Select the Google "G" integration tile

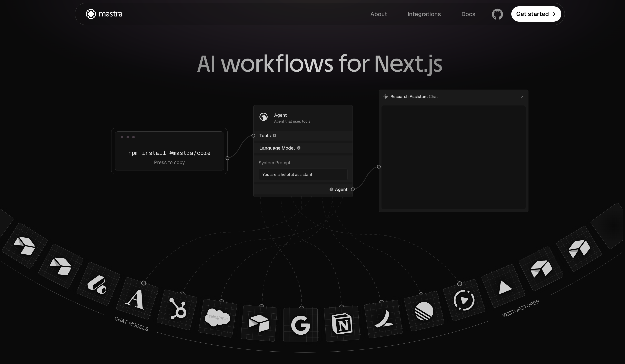click(x=300, y=325)
